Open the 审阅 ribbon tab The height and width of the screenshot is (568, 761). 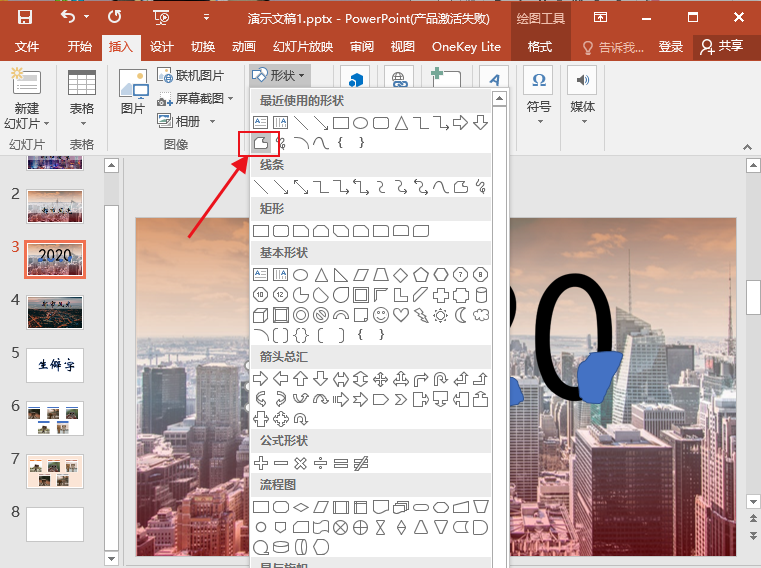362,47
